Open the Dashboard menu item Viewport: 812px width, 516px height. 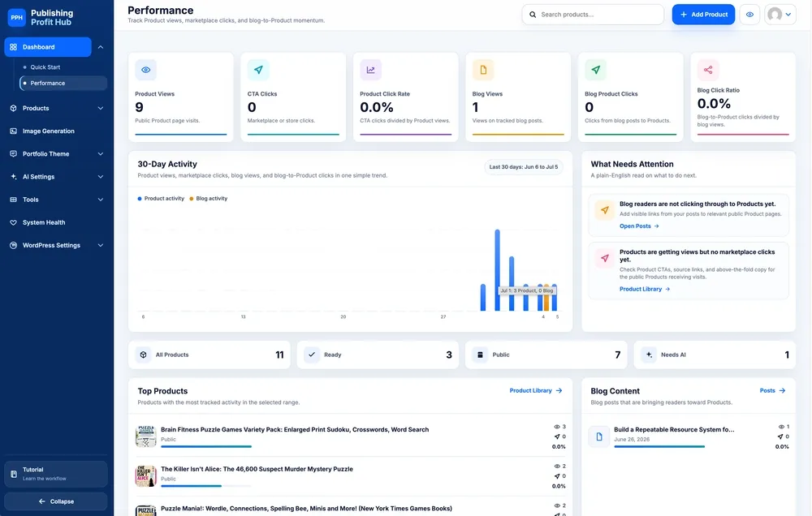[48, 47]
